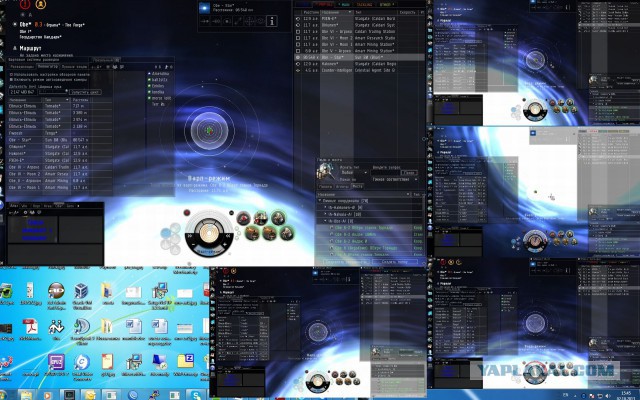Switch to the OTHER overview tab
Screen dimensions: 640x400
pyautogui.click(x=386, y=5)
